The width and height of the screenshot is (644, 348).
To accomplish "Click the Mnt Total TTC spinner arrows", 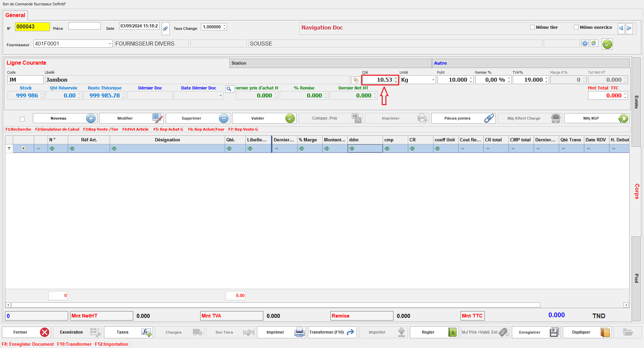I will pos(625,96).
